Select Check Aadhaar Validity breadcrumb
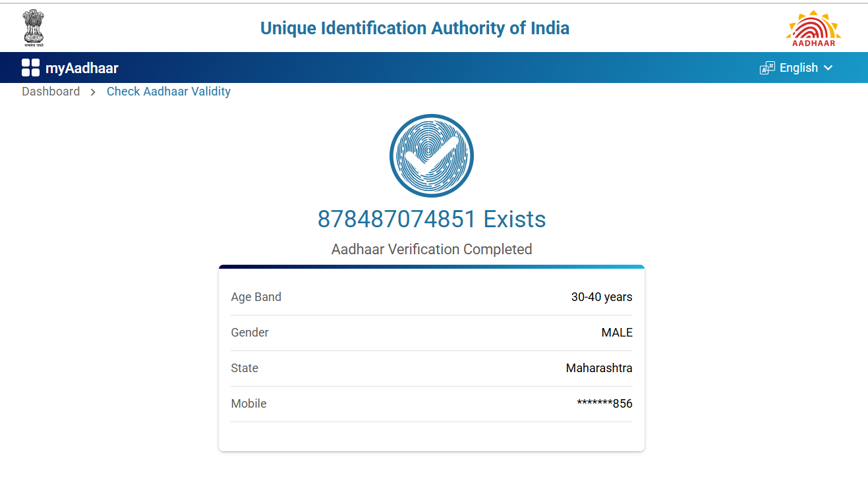Viewport: 868px width, 492px height. click(169, 92)
